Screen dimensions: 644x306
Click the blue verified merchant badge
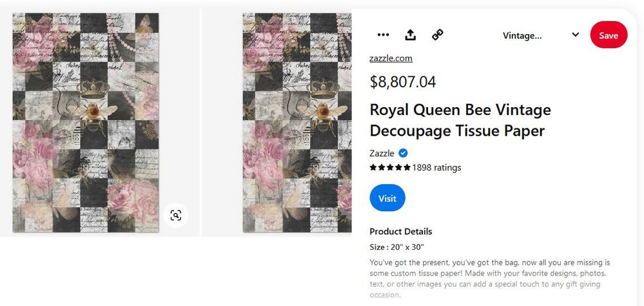point(403,153)
